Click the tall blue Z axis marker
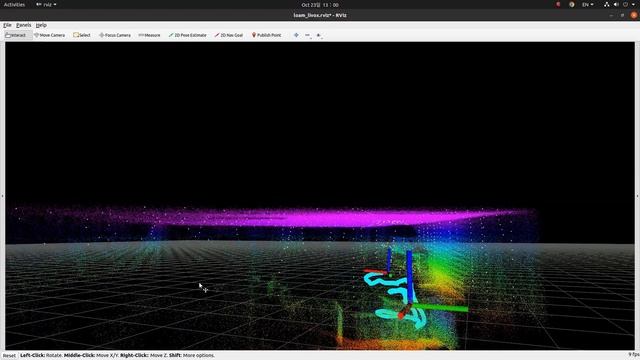The height and width of the screenshot is (360, 640). coord(409,278)
